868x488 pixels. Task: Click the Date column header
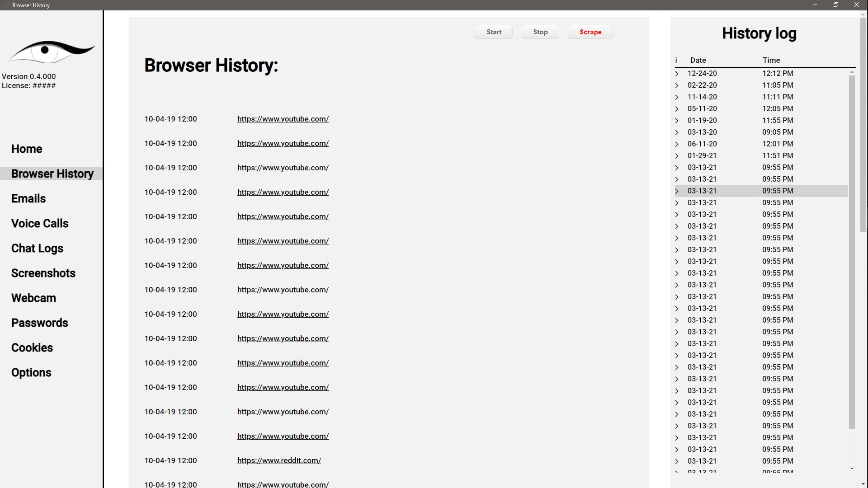click(x=698, y=60)
